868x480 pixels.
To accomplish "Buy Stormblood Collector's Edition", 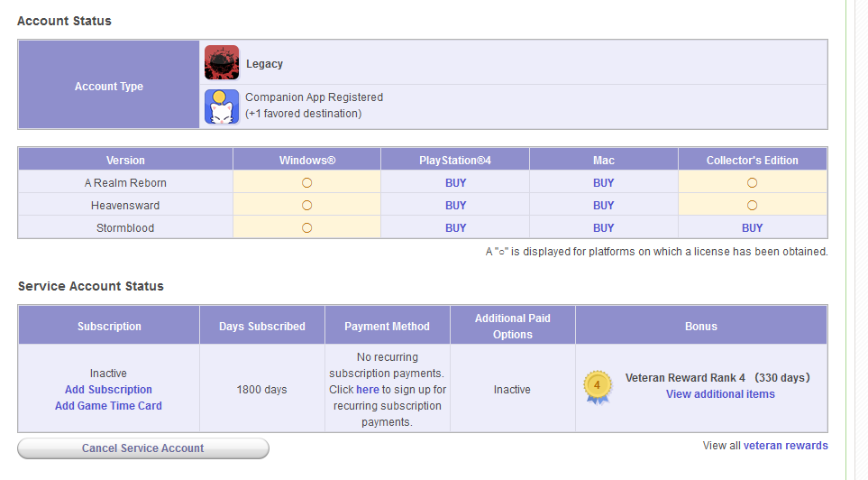I will pyautogui.click(x=752, y=227).
